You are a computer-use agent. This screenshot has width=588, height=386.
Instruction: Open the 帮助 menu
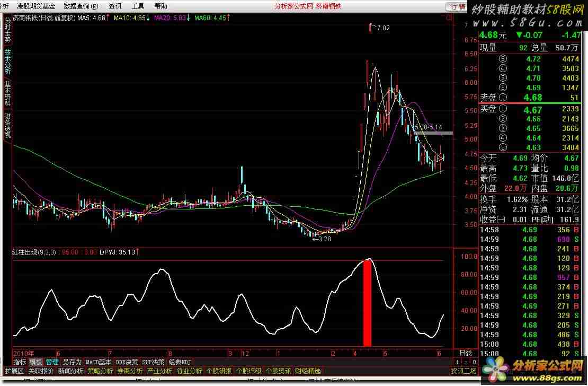tap(161, 6)
